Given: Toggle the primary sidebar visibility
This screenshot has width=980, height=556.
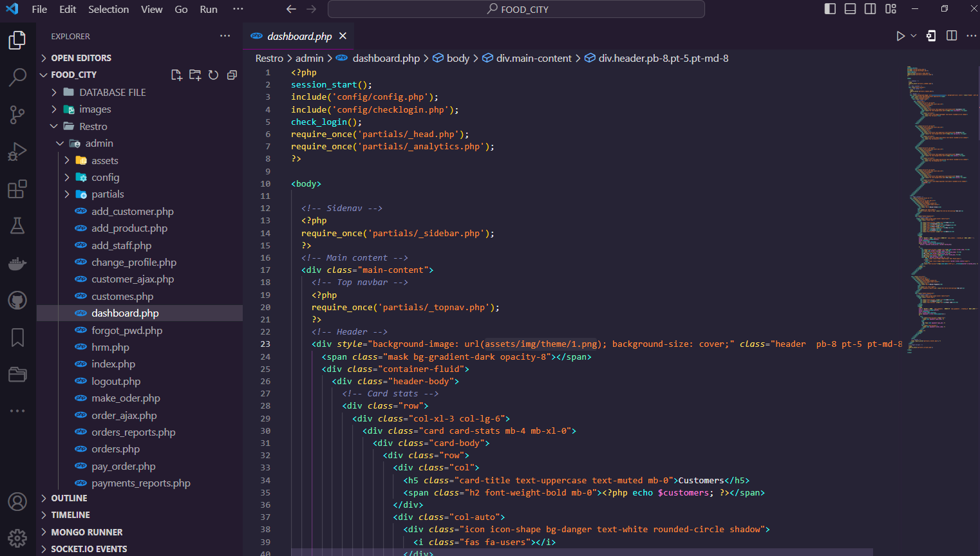Looking at the screenshot, I should pyautogui.click(x=830, y=8).
